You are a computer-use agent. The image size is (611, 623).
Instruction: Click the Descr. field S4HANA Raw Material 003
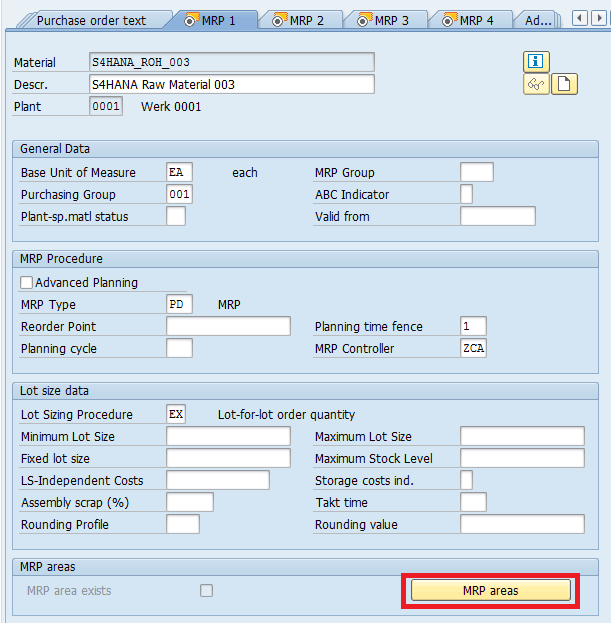click(232, 84)
